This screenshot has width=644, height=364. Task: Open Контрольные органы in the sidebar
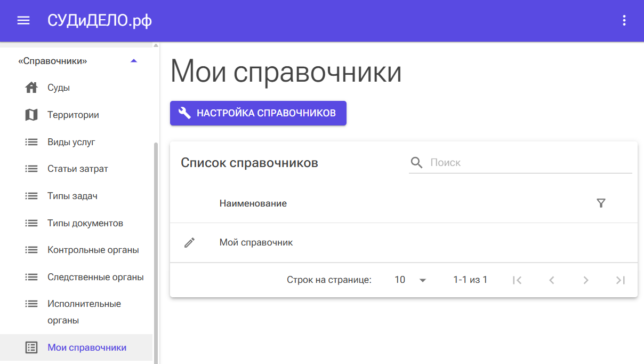93,250
